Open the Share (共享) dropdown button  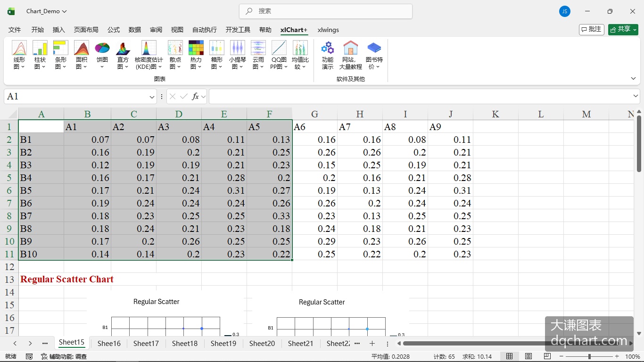(623, 29)
